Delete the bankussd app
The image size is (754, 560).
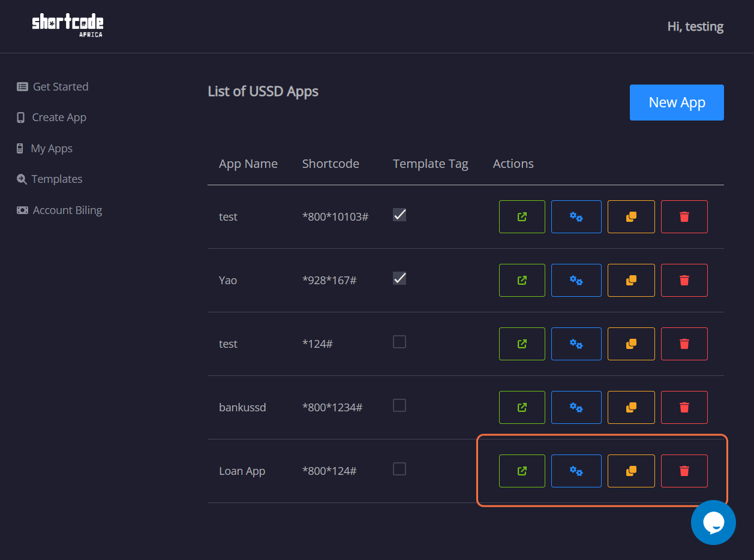pyautogui.click(x=684, y=407)
